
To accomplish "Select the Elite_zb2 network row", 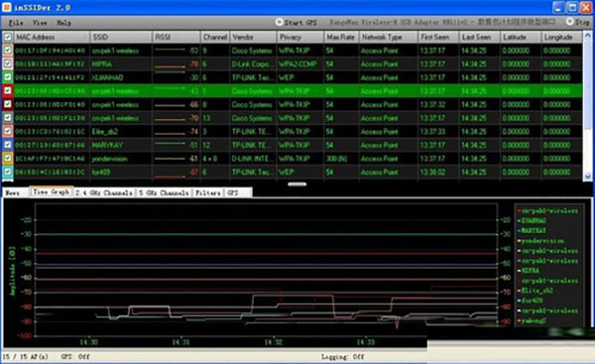I will coord(293,131).
